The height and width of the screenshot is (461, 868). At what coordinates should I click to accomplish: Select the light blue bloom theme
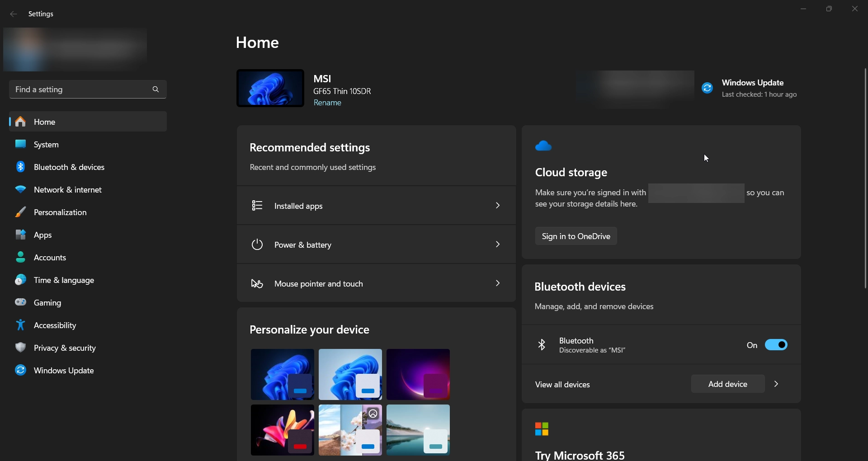click(x=350, y=374)
